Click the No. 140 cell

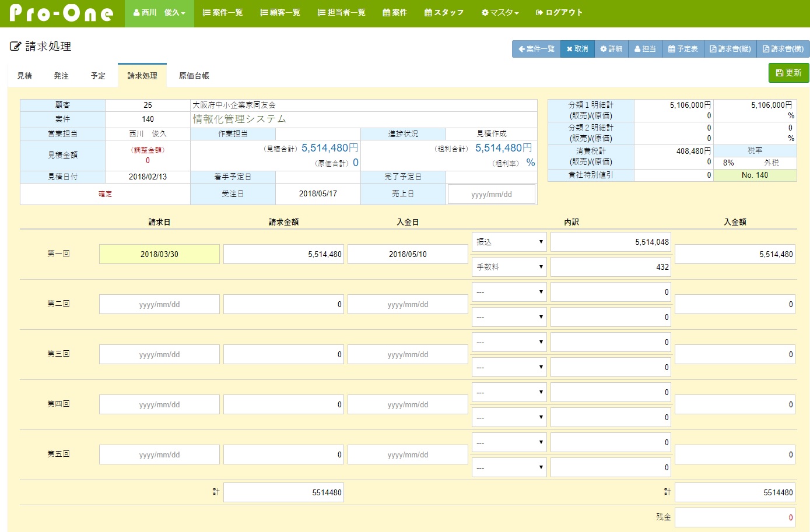coord(755,175)
